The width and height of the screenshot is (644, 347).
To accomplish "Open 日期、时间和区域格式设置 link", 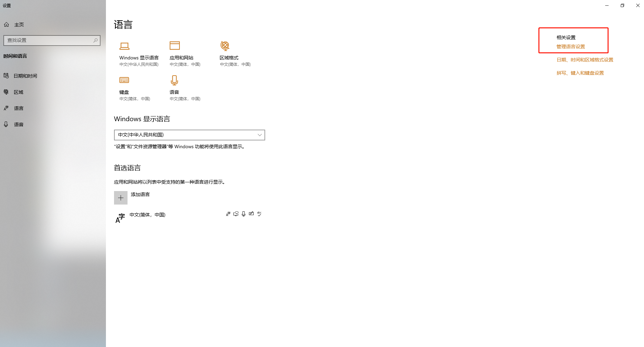I will pos(585,60).
